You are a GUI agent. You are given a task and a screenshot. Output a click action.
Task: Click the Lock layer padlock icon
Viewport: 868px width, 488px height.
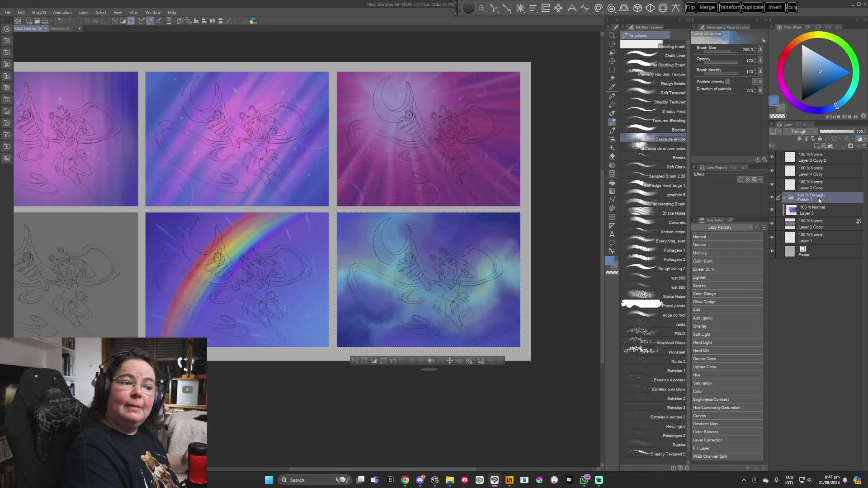point(820,139)
